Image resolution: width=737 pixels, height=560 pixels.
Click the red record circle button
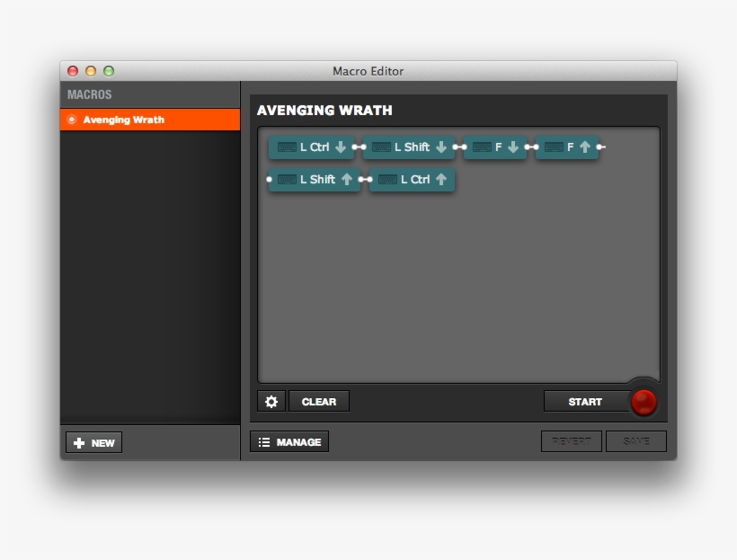pyautogui.click(x=644, y=402)
